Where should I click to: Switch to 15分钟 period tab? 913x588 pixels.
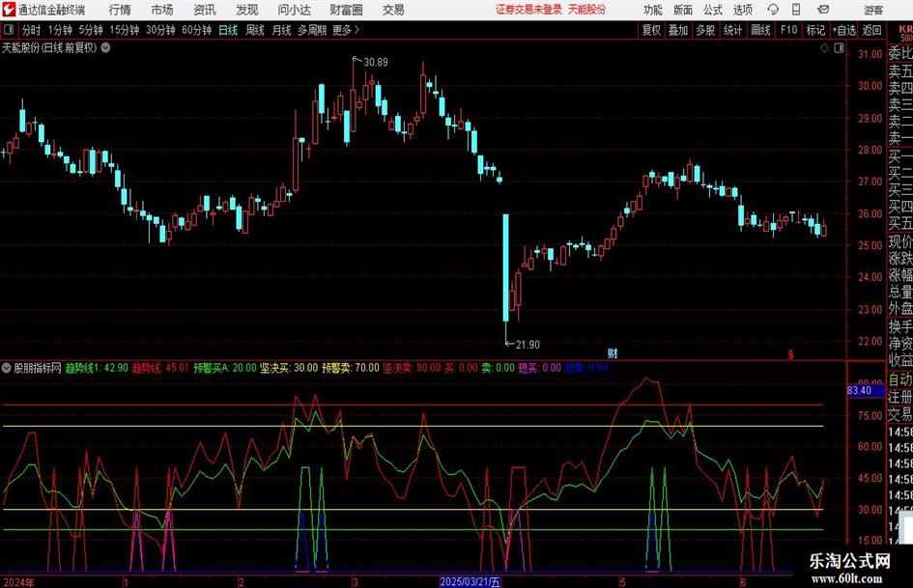click(x=124, y=30)
